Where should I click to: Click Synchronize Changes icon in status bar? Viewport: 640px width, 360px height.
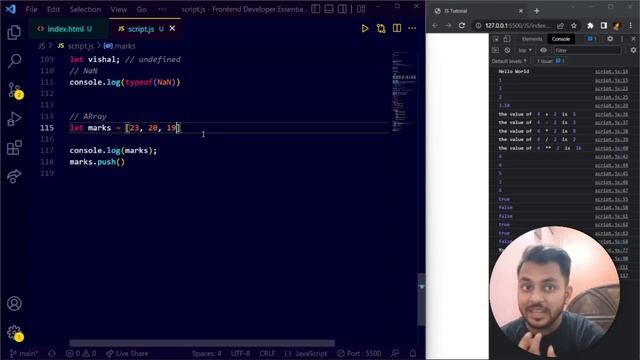(52, 353)
